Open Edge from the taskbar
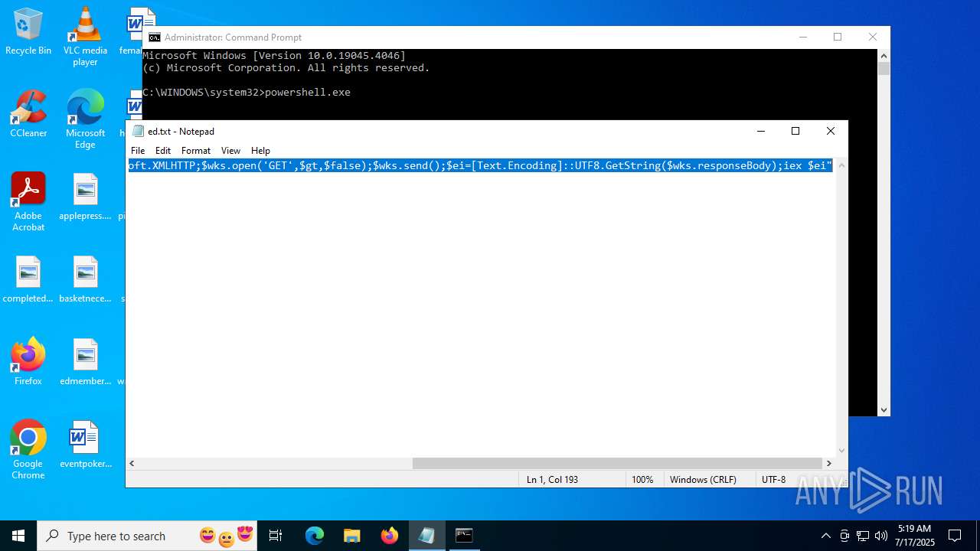 315,536
